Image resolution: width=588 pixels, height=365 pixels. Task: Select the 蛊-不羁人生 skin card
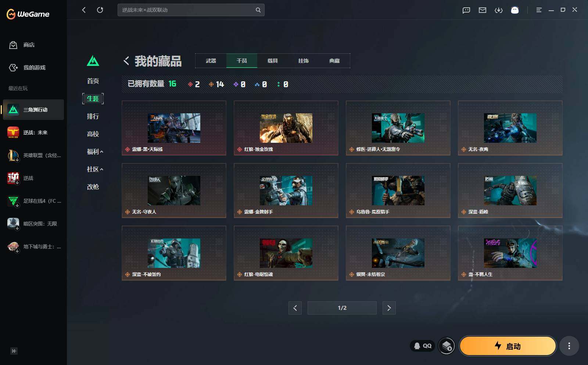[510, 253]
